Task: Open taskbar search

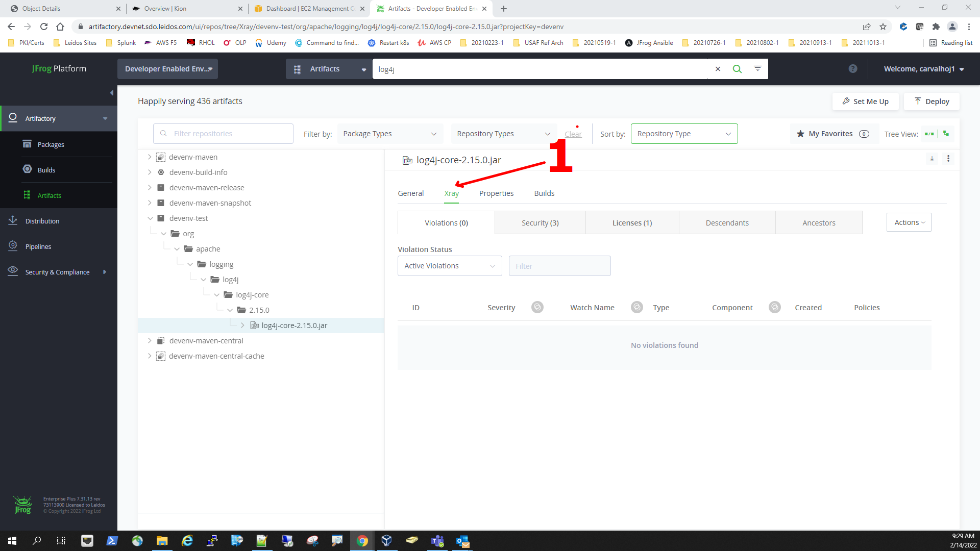Action: pyautogui.click(x=37, y=541)
